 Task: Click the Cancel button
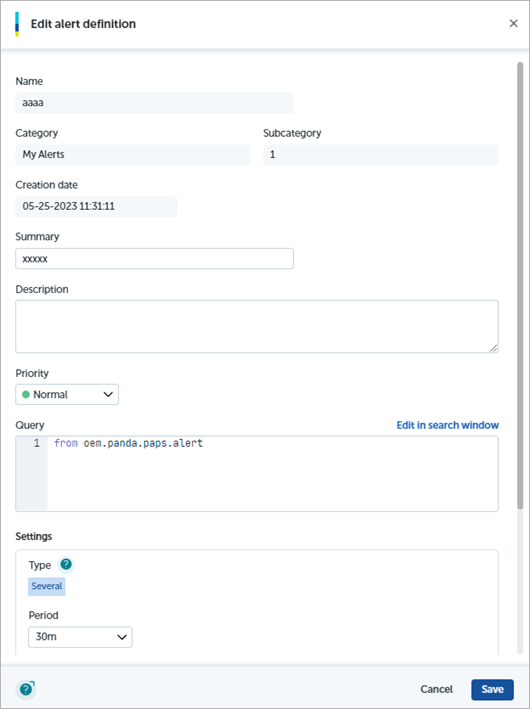click(436, 689)
